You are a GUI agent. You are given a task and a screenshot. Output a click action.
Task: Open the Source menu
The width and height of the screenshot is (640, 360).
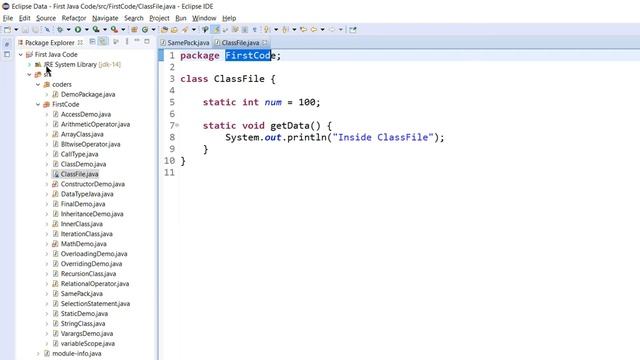46,18
